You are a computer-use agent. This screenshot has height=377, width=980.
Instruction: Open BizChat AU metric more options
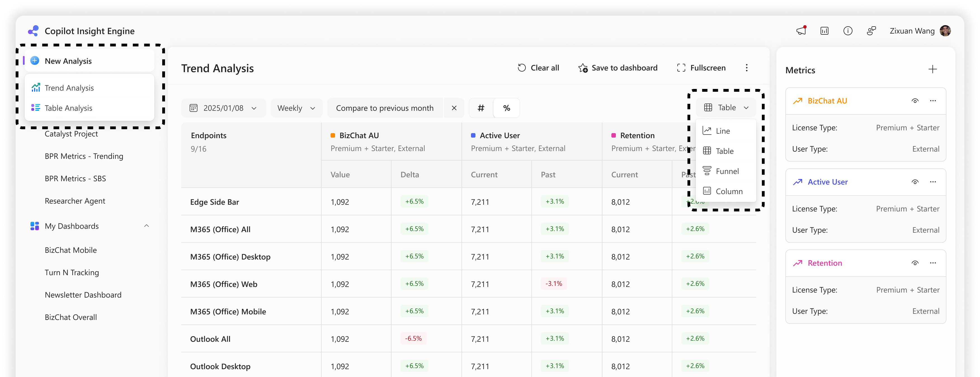[x=933, y=101]
